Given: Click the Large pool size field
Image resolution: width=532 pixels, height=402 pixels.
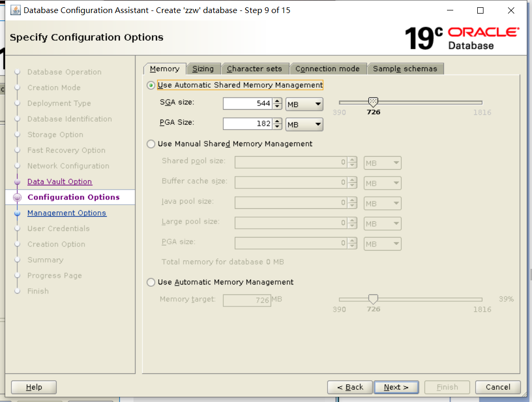Looking at the screenshot, I should click(x=291, y=223).
